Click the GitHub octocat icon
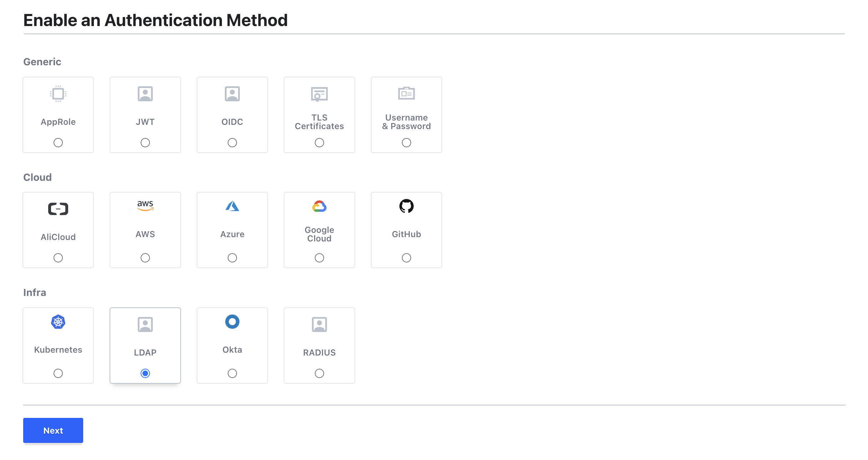The height and width of the screenshot is (460, 868). click(407, 206)
